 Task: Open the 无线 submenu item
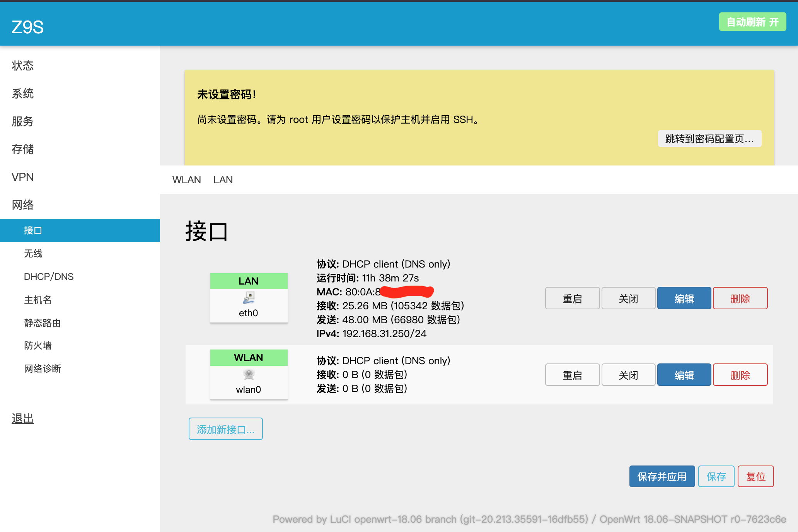tap(33, 254)
